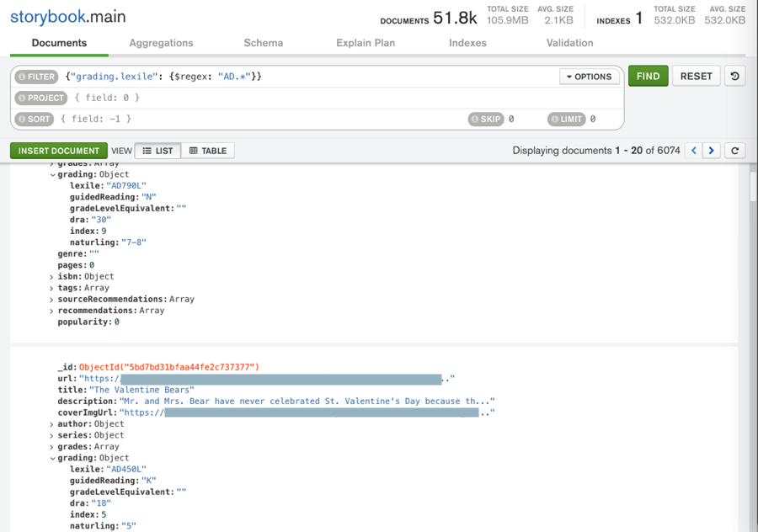The height and width of the screenshot is (532, 758).
Task: Click the guidedReading value "N"
Action: coord(149,197)
